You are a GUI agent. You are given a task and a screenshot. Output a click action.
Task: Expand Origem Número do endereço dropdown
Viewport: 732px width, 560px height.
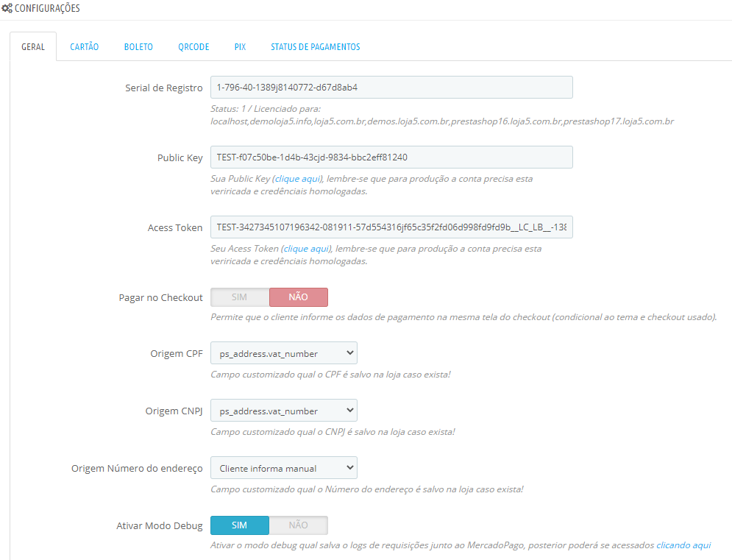[283, 468]
